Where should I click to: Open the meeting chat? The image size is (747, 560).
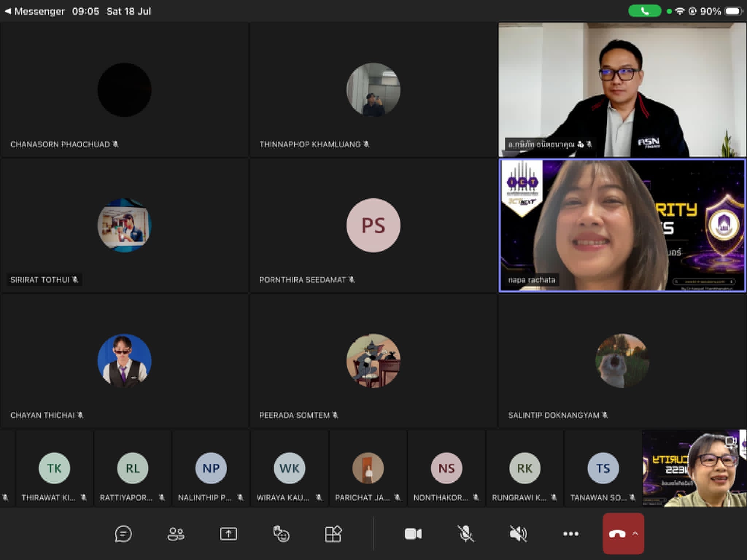123,534
